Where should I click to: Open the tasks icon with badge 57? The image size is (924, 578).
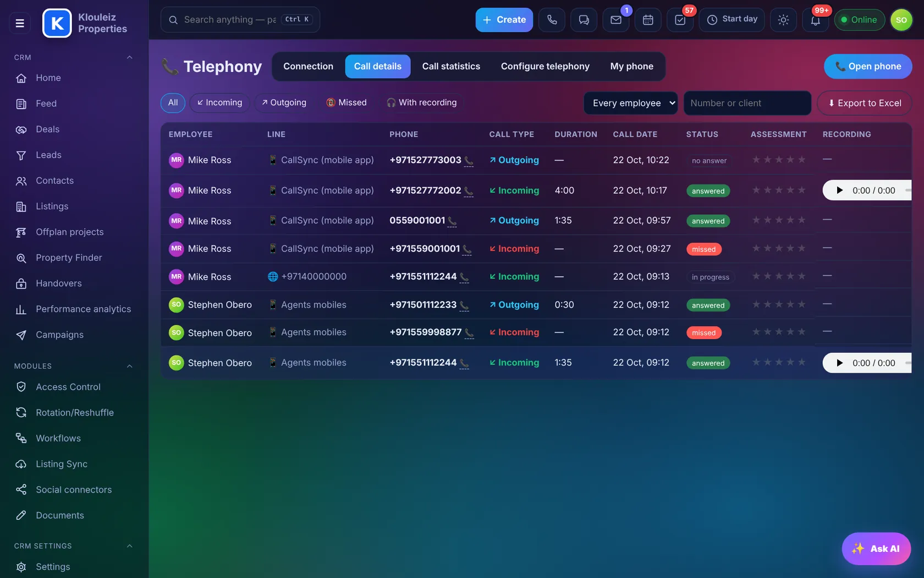680,20
